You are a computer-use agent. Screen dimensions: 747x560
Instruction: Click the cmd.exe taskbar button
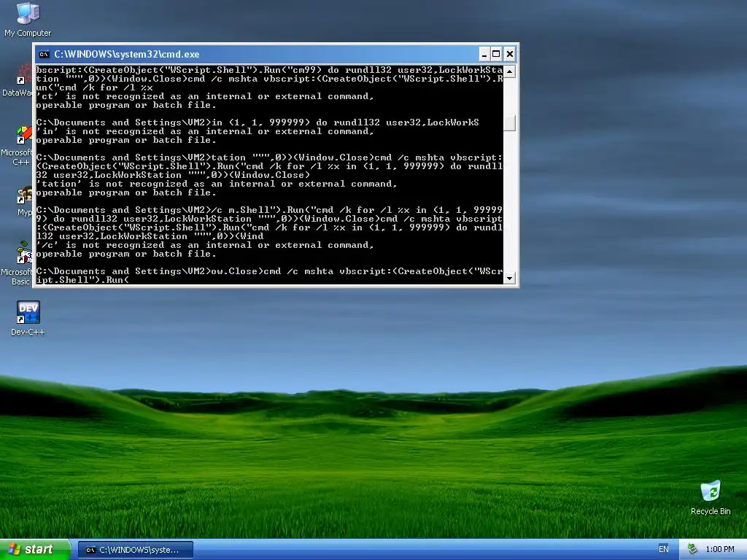(x=135, y=550)
